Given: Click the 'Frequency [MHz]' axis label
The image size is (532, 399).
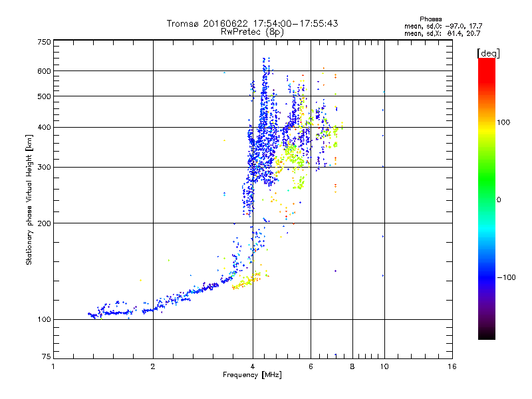Looking at the screenshot, I should pyautogui.click(x=252, y=375).
